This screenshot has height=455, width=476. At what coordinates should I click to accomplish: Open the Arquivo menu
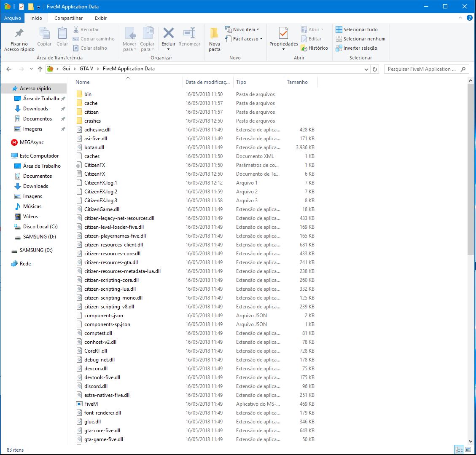click(13, 18)
